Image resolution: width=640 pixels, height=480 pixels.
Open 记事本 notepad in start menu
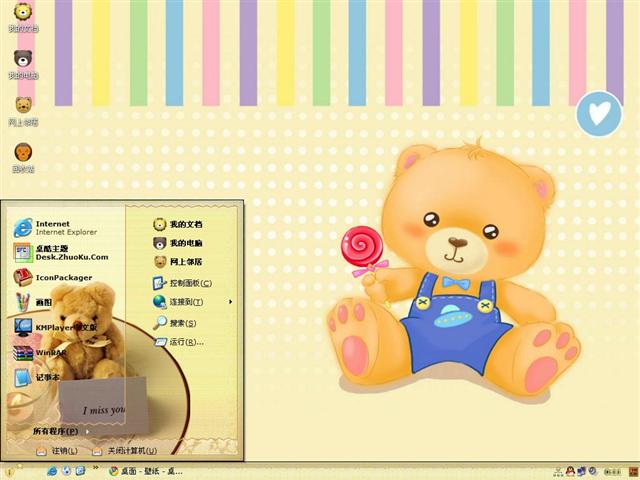37,378
